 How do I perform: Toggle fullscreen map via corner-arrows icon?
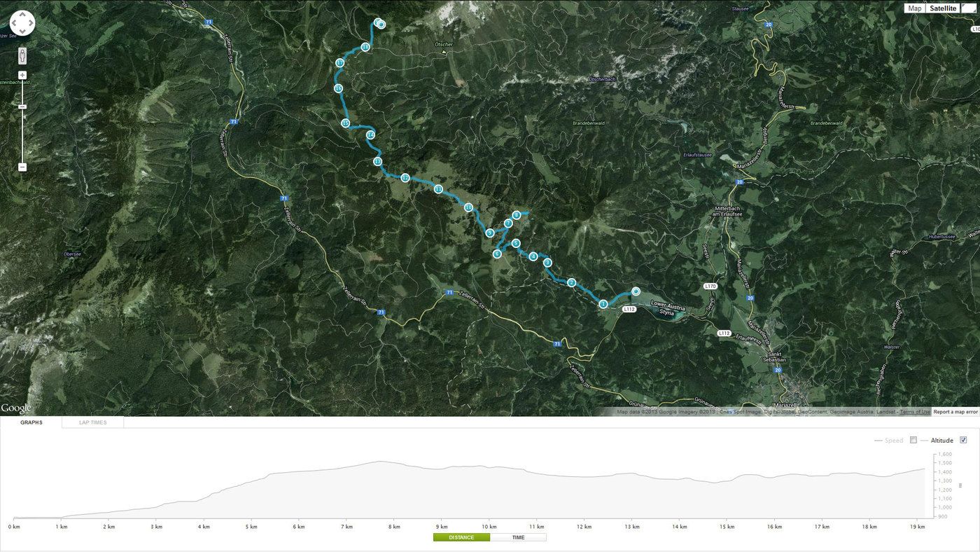(970, 8)
